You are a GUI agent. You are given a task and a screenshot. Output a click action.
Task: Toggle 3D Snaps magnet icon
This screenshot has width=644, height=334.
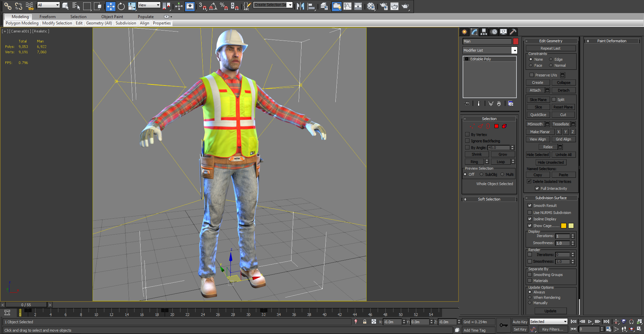pos(202,6)
